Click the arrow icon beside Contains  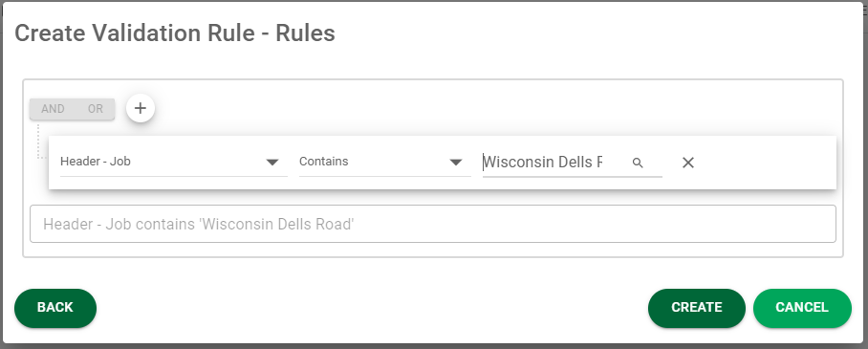coord(456,163)
